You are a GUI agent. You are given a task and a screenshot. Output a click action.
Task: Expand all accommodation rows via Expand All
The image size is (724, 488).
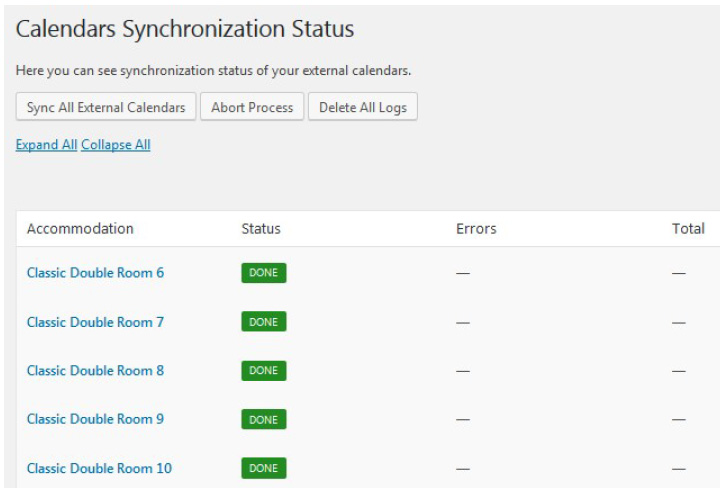pos(46,145)
